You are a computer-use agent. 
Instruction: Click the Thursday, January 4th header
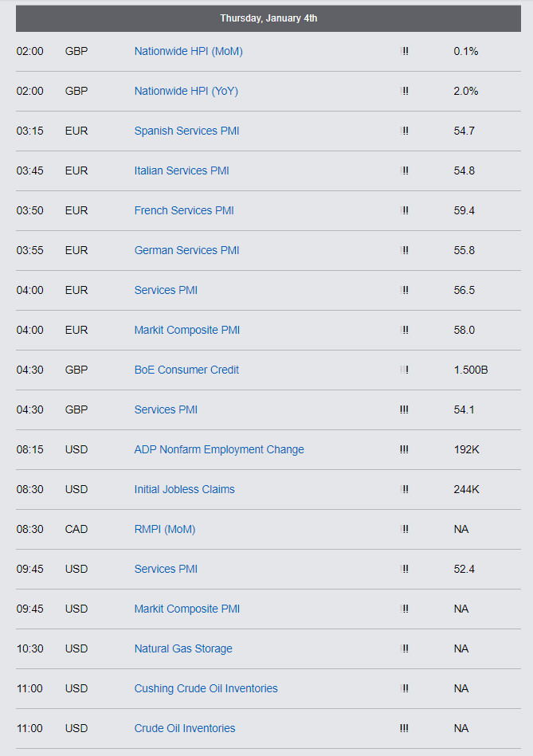click(x=268, y=18)
